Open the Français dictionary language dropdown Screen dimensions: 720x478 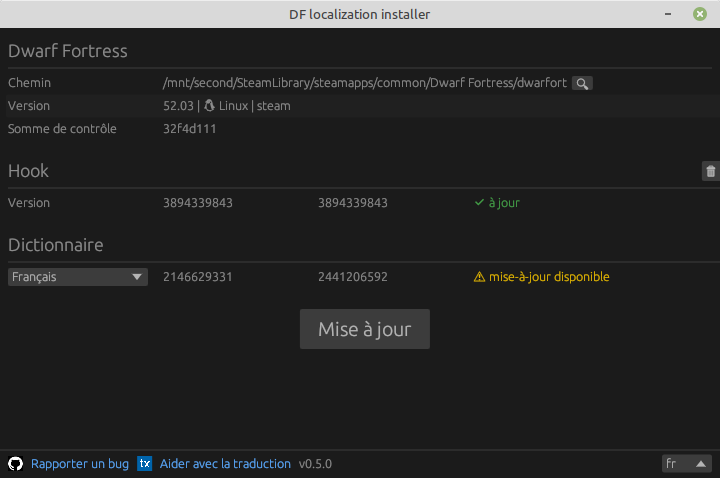(x=78, y=277)
